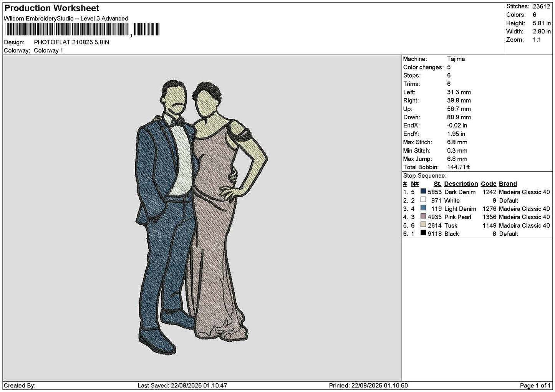The width and height of the screenshot is (555, 392).
Task: Click the 'Stop Sequence:' heading
Action: click(425, 176)
